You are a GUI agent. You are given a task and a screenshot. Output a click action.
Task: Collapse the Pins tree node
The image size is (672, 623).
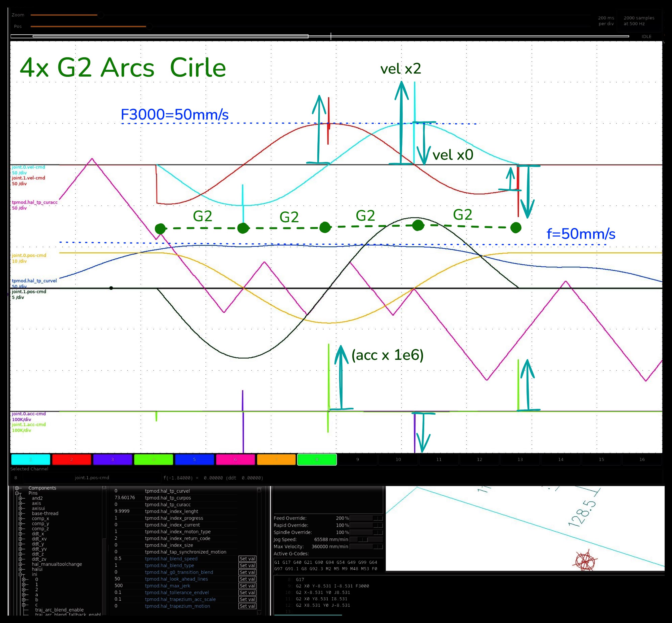click(17, 493)
